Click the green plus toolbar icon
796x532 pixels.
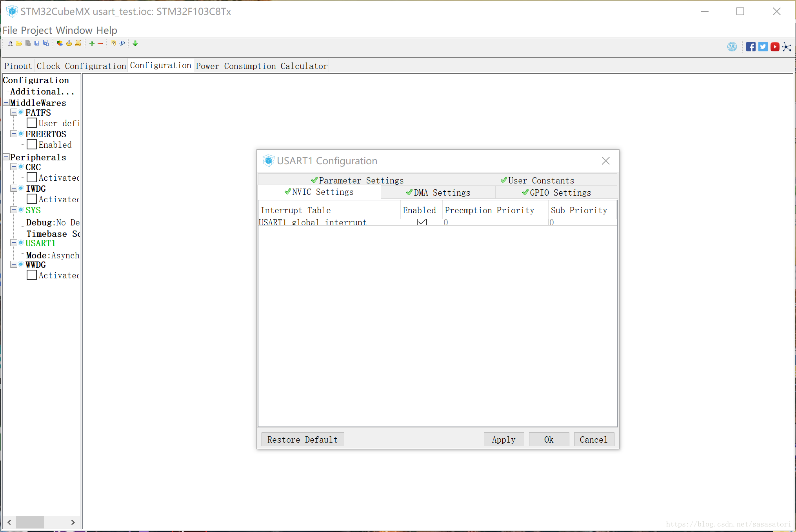click(x=92, y=44)
